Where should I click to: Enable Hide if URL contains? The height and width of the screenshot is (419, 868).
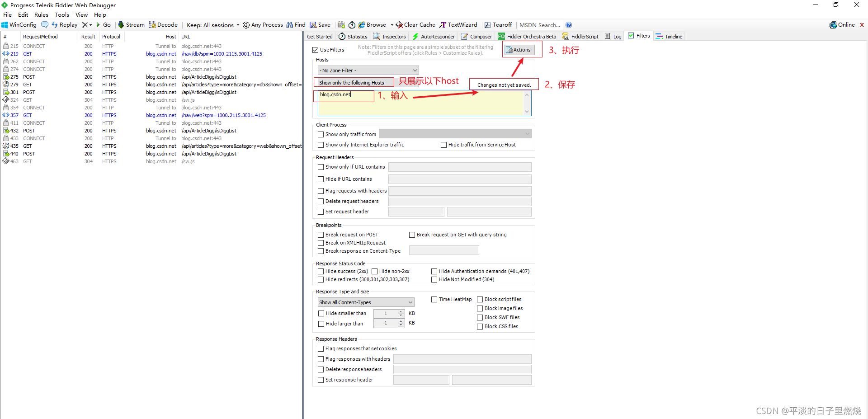point(321,179)
